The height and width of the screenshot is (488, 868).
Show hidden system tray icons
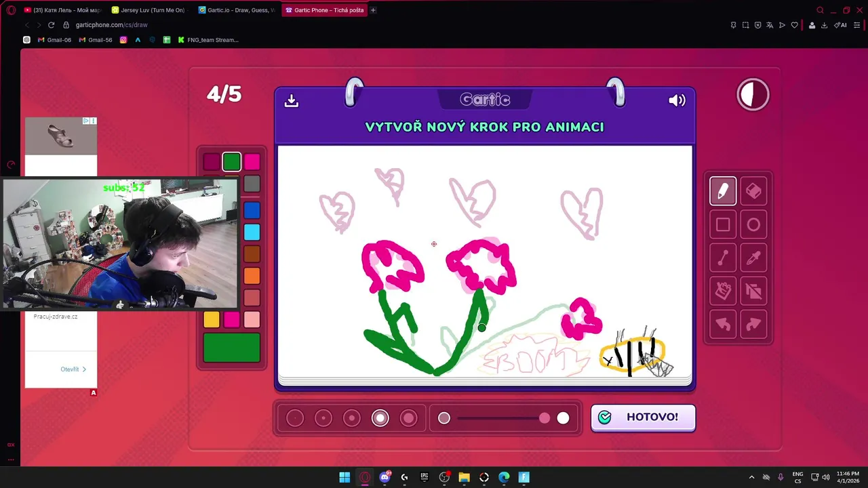coord(751,477)
